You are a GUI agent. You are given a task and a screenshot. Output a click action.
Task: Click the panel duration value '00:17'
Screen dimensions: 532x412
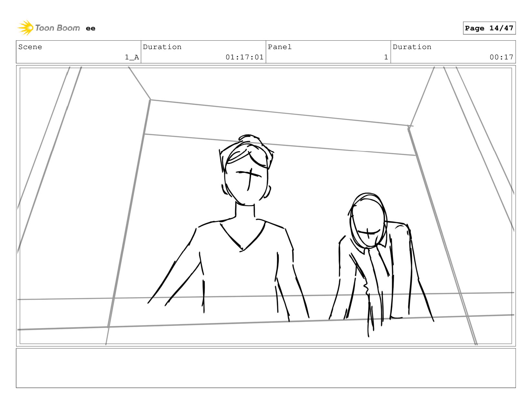click(501, 57)
